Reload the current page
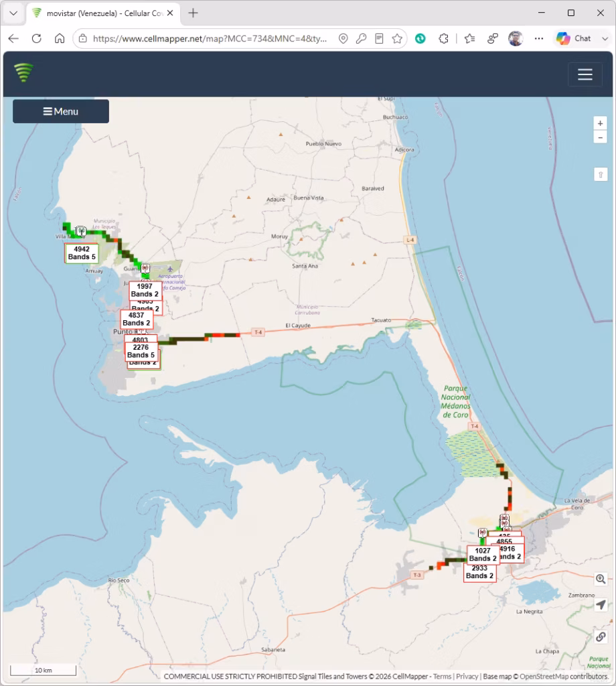 coord(37,38)
